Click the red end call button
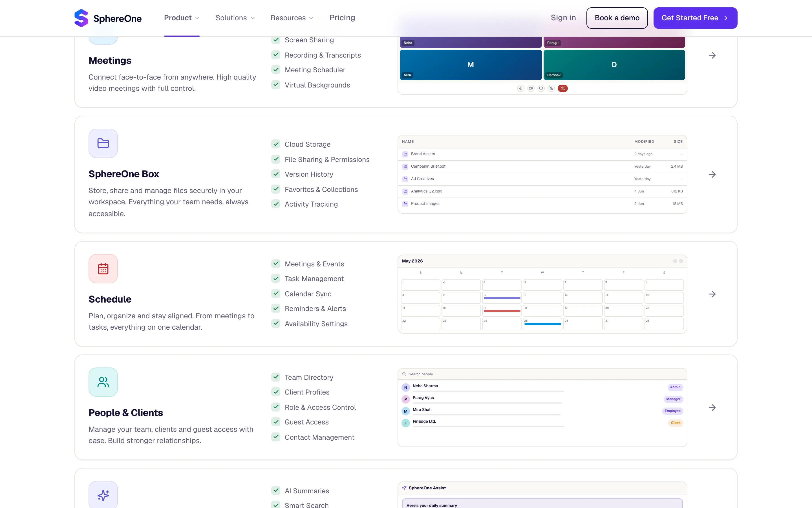 click(563, 88)
